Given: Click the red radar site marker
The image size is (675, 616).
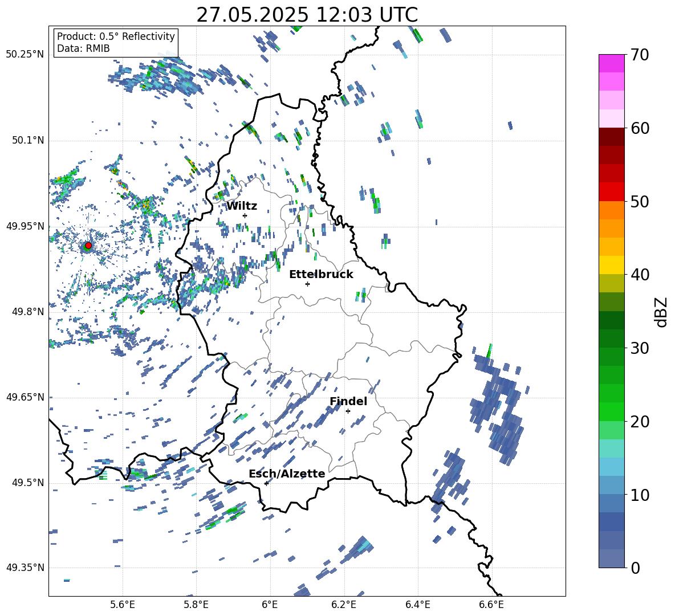Looking at the screenshot, I should (x=88, y=246).
